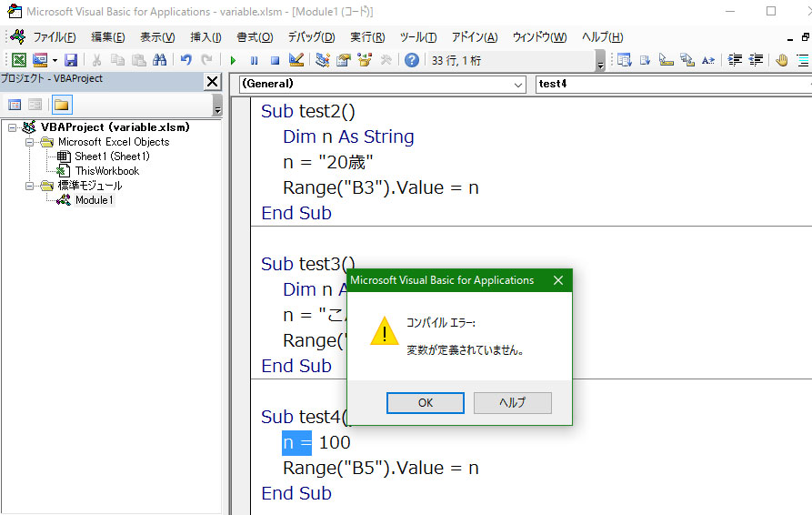
Task: Open the デバッグ(D) menu
Action: (x=311, y=37)
